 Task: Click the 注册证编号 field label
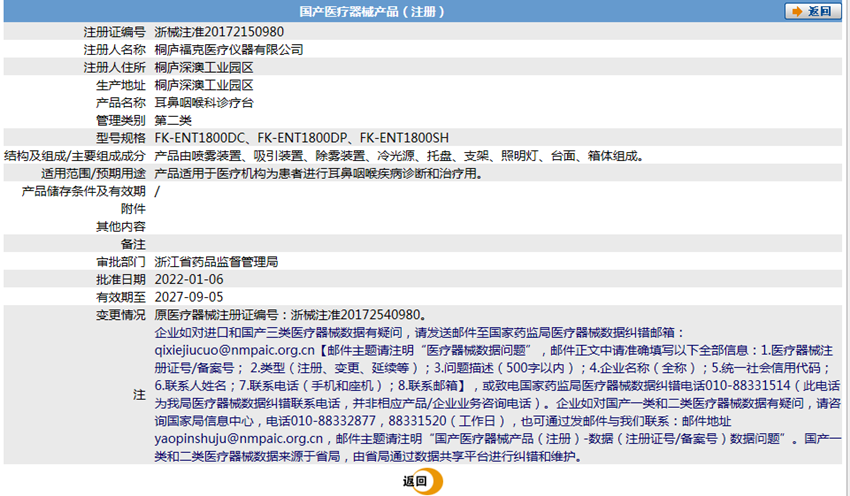tap(114, 32)
